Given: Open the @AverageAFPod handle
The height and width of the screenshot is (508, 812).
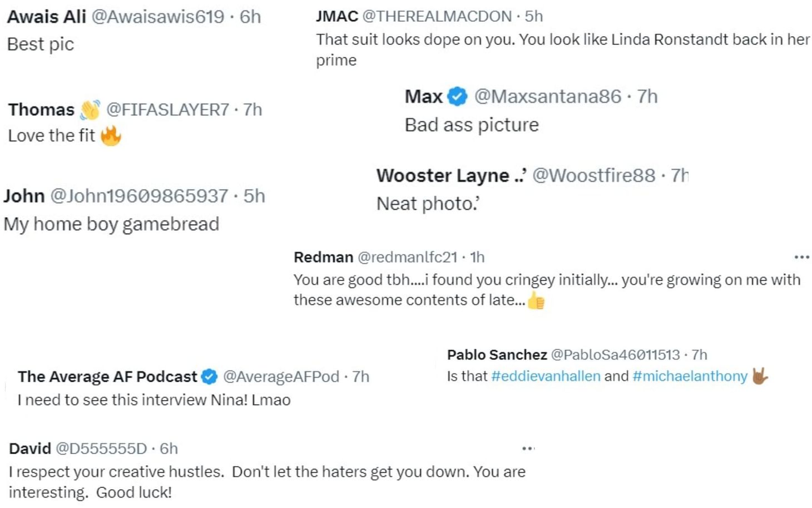Looking at the screenshot, I should [x=281, y=377].
